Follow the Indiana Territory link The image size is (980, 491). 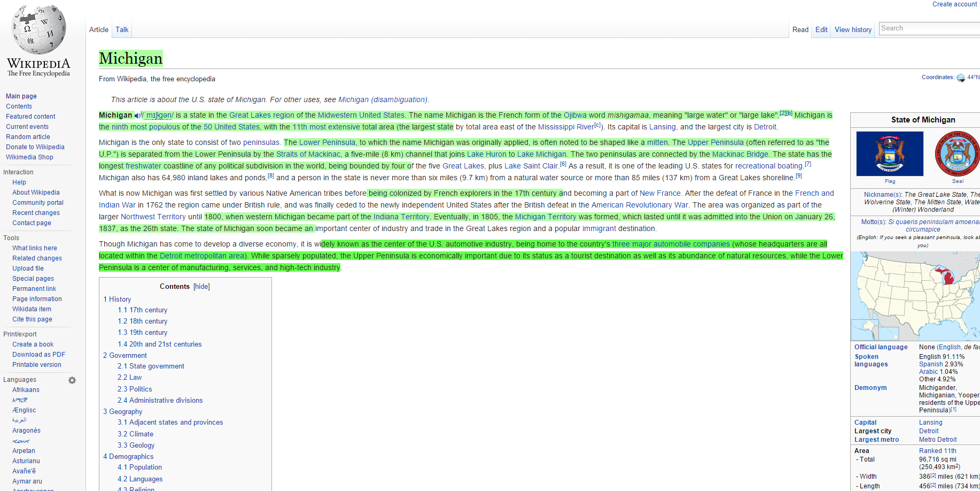pyautogui.click(x=401, y=217)
